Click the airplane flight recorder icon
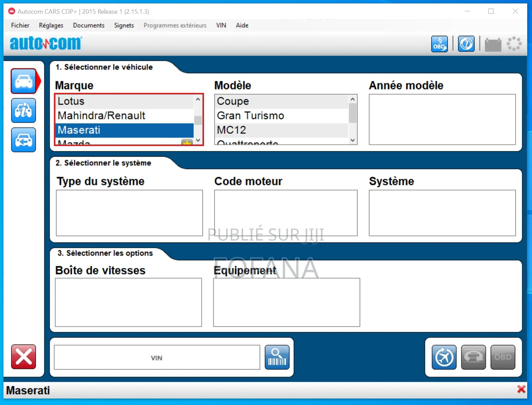The image size is (532, 405). [444, 357]
